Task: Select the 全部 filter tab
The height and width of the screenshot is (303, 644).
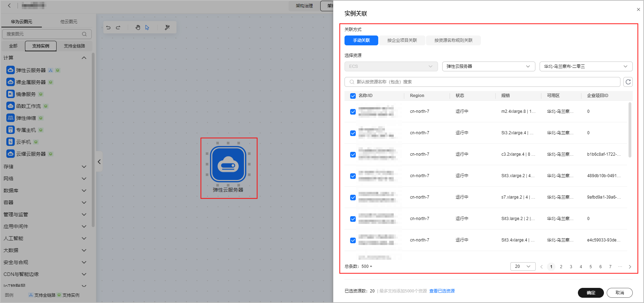Action: pyautogui.click(x=13, y=46)
